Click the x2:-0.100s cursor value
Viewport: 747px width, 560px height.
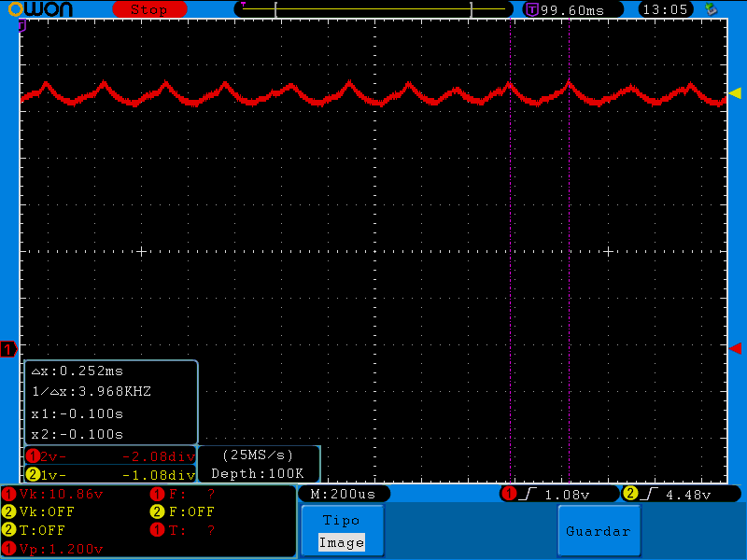78,434
